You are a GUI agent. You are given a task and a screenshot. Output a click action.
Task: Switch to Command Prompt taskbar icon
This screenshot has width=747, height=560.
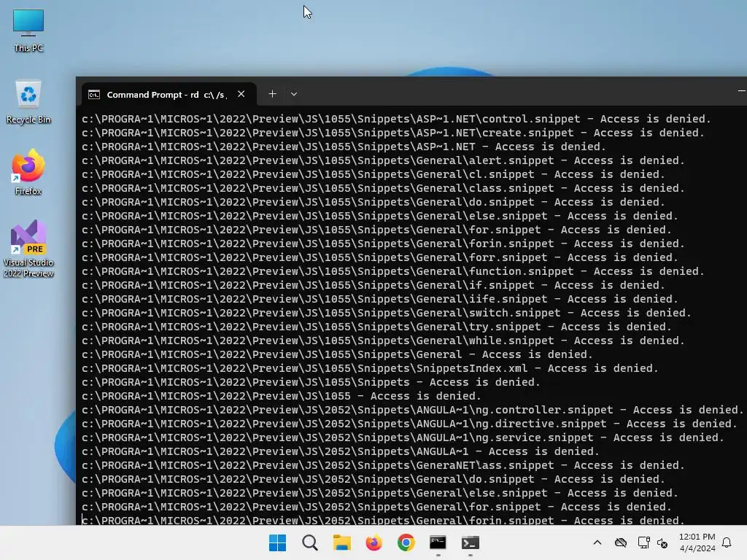point(438,542)
